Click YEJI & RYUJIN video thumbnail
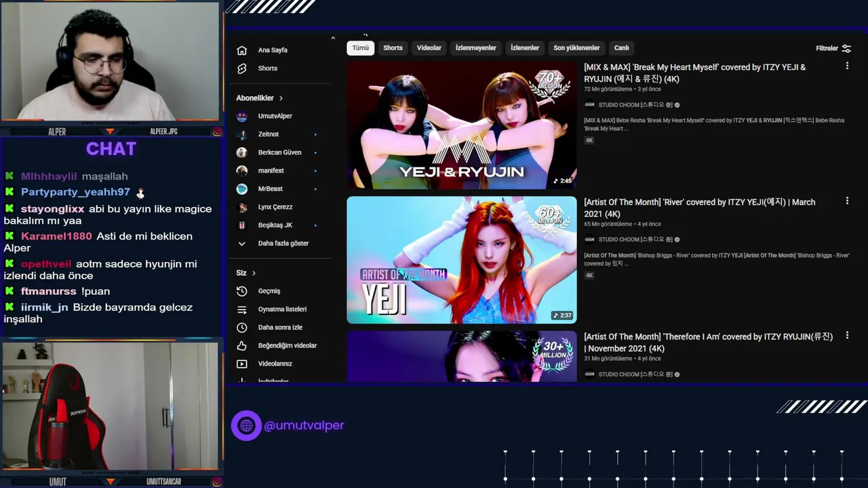Screen dimensions: 868x488 coord(462,125)
